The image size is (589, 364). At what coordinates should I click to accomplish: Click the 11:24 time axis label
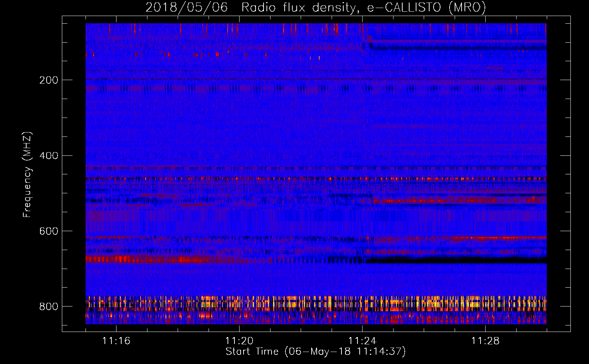point(362,341)
